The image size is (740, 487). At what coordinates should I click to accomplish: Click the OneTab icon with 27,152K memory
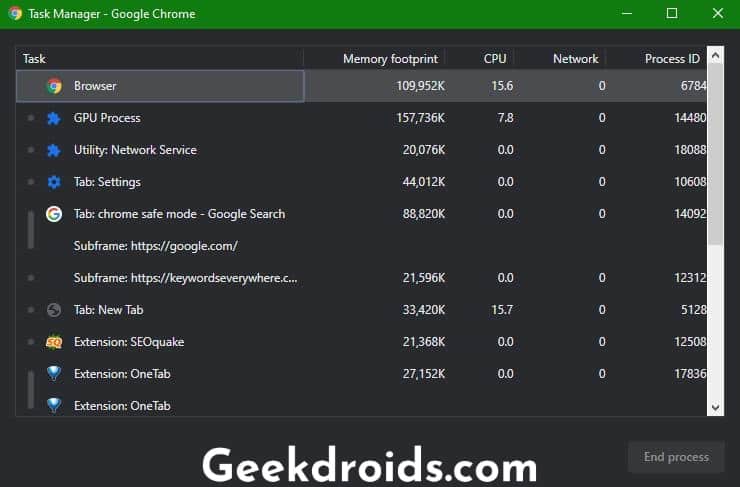pos(54,374)
